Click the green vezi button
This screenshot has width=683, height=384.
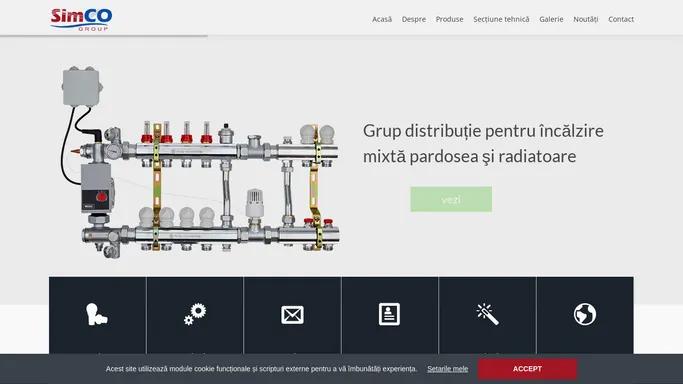pos(451,199)
